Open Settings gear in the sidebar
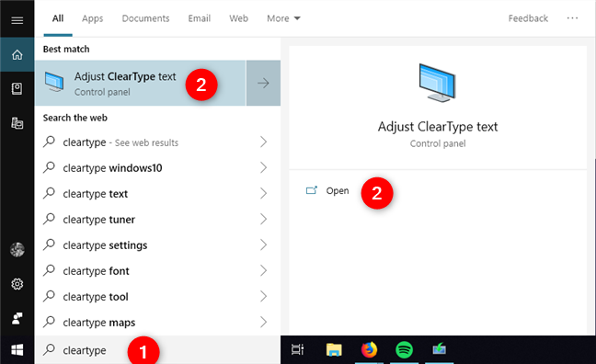Screen dimensions: 596x364 pos(17,284)
